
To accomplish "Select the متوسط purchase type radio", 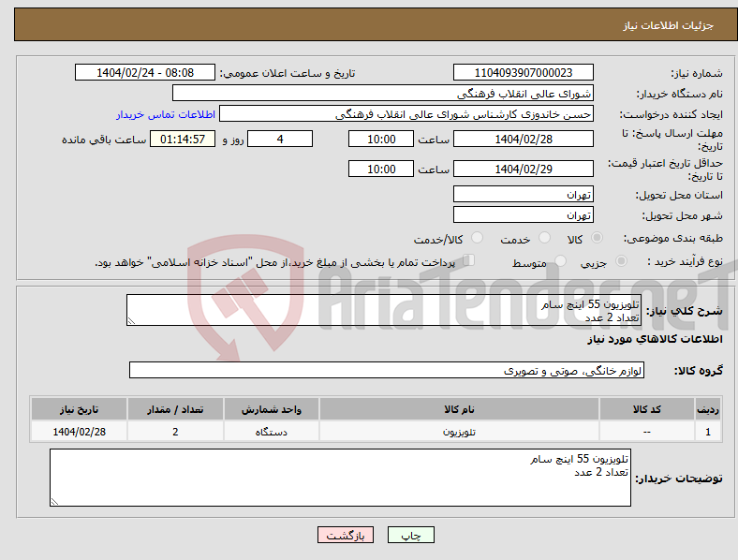I will [560, 261].
